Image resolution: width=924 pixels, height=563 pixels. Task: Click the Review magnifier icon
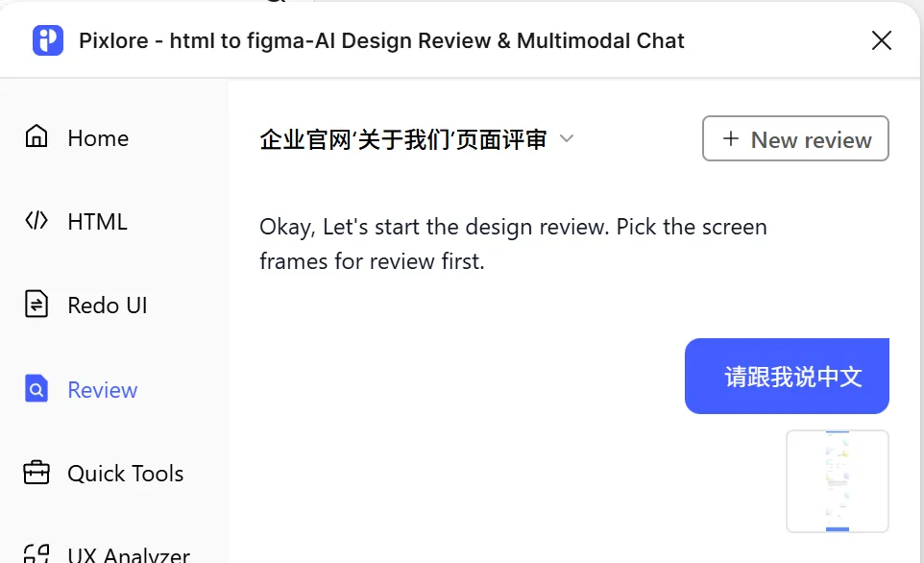coord(36,388)
